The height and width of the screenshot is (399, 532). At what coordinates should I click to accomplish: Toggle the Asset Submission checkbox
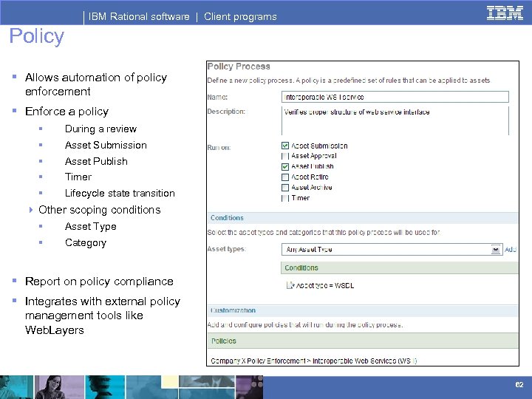285,146
